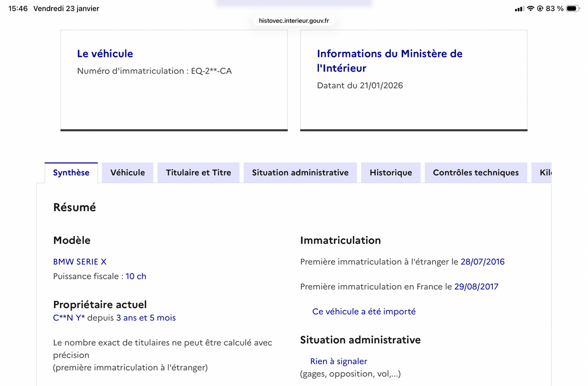Tap the battery icon
Viewport: 588px width, 386px height.
(573, 9)
